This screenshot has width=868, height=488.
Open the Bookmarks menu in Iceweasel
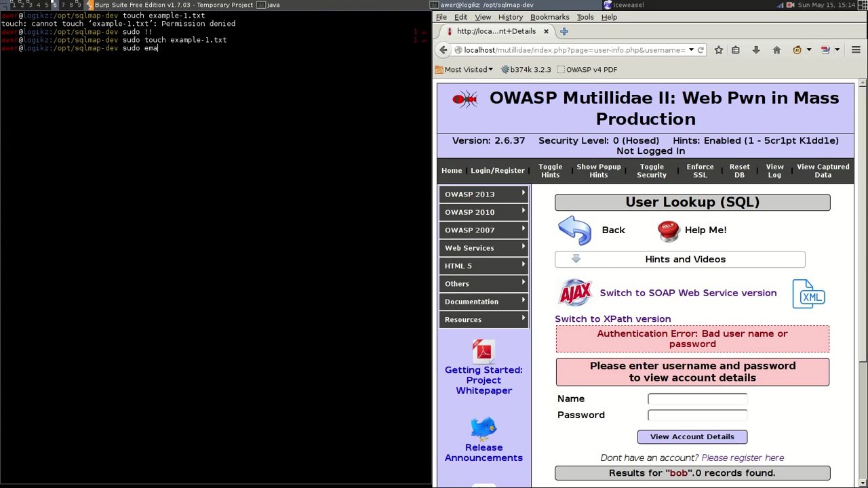click(550, 17)
